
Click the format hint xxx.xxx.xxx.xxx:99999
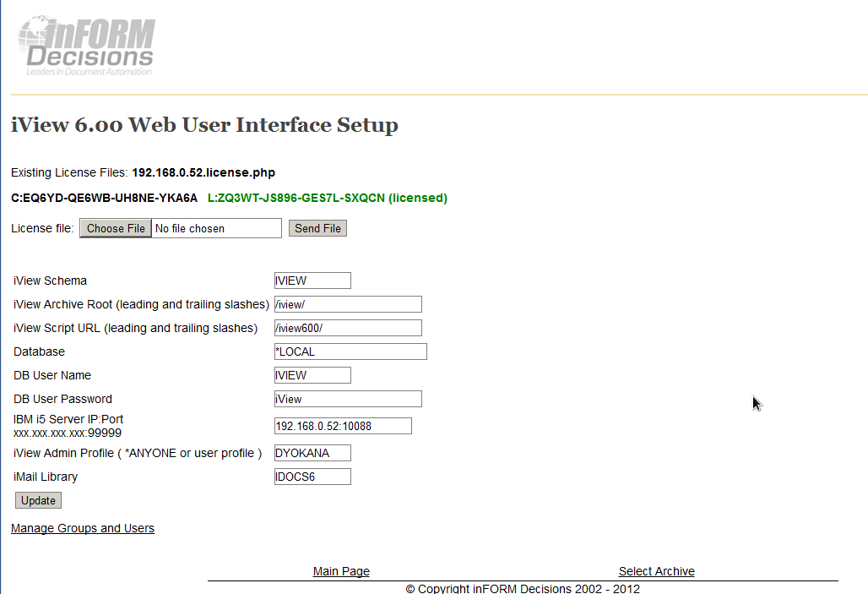[67, 433]
